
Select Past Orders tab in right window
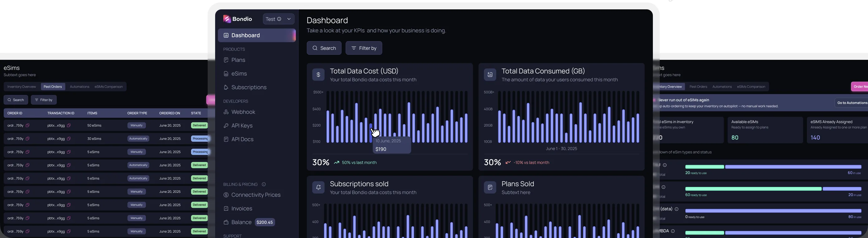click(x=698, y=87)
